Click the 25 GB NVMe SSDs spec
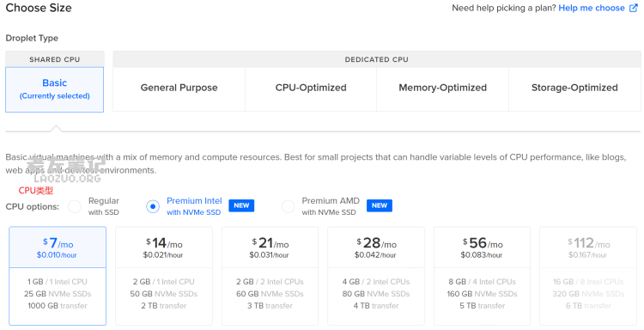 click(58, 294)
